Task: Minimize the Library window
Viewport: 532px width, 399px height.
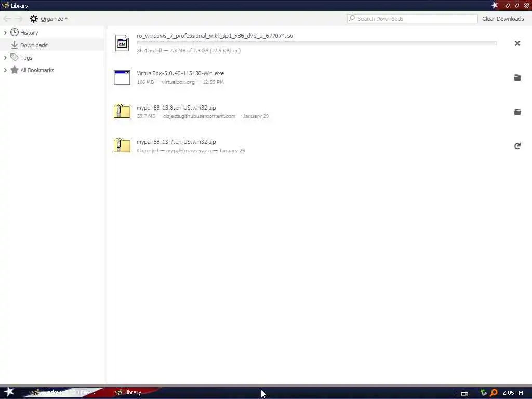Action: [508, 5]
